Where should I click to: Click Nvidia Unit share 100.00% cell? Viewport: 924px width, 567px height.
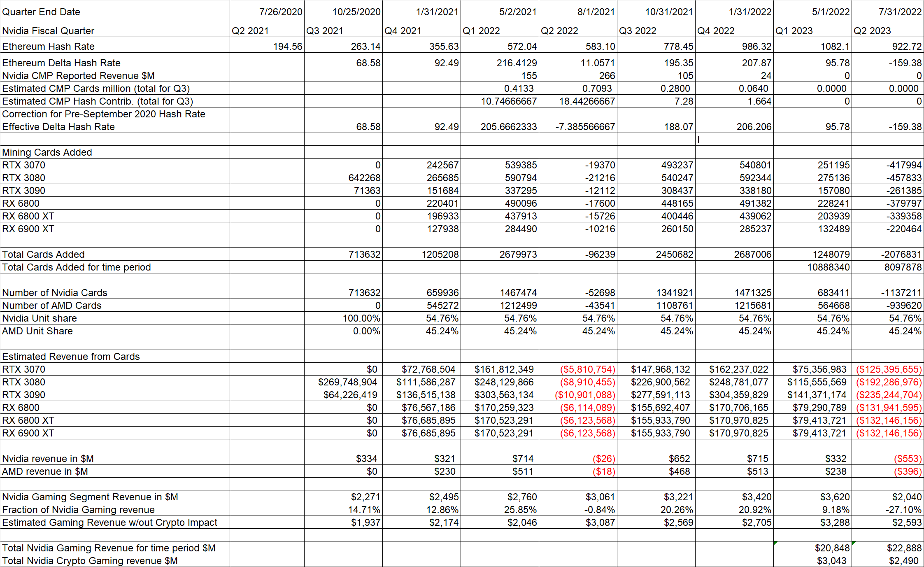point(343,318)
